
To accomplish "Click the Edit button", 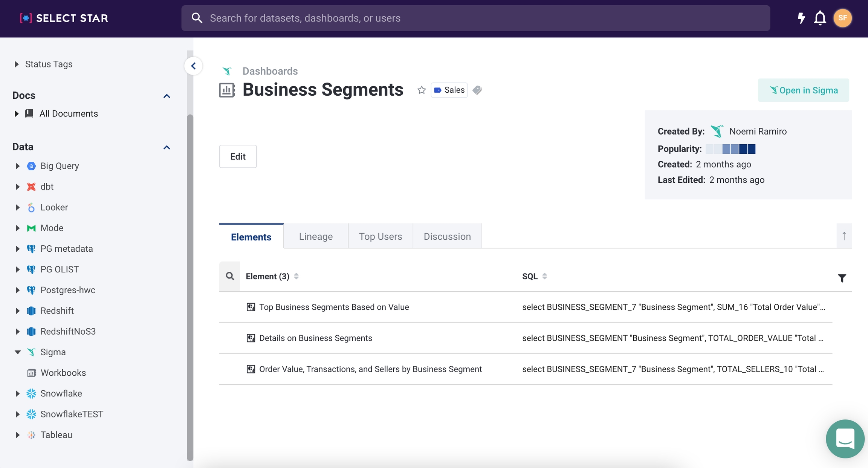I will click(238, 156).
